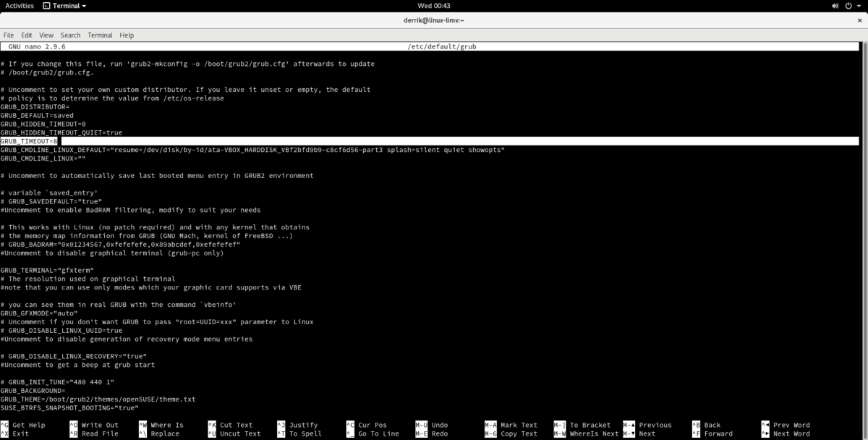Click the Previous shortcut label
The height and width of the screenshot is (440, 868).
pos(655,426)
